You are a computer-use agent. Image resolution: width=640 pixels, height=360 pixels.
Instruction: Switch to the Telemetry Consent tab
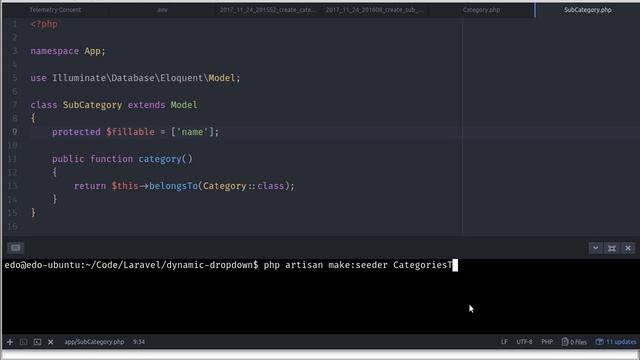(x=55, y=10)
